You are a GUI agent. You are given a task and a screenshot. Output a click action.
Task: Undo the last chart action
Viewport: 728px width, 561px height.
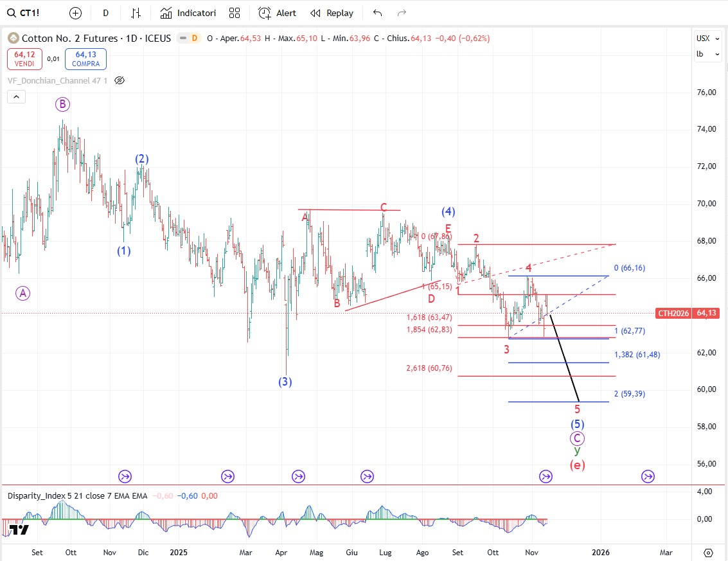[x=377, y=13]
